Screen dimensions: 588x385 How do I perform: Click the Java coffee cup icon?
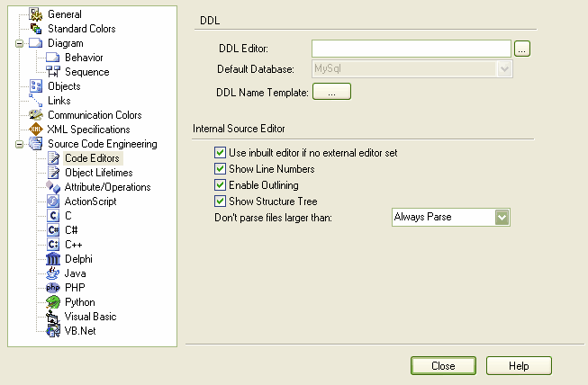(53, 273)
